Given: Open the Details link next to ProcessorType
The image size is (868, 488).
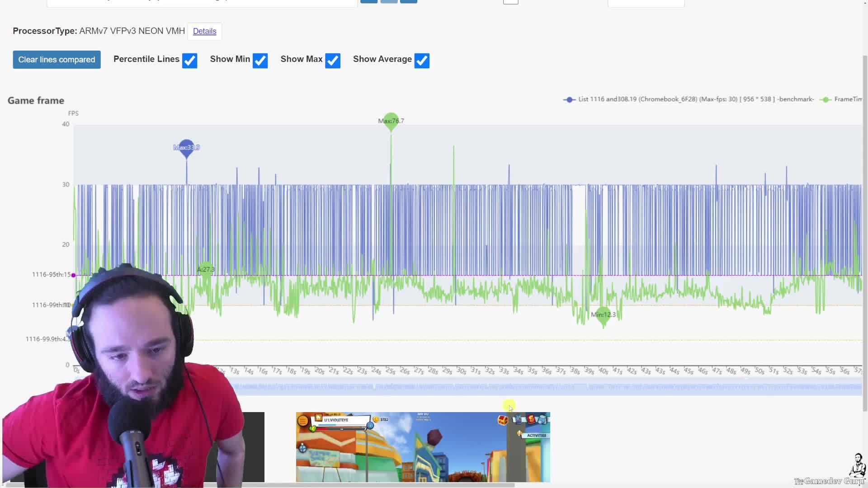Looking at the screenshot, I should click(x=204, y=31).
